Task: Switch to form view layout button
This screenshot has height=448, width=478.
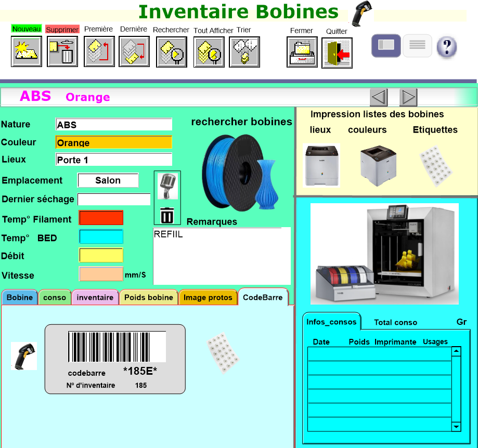Action: coord(386,45)
